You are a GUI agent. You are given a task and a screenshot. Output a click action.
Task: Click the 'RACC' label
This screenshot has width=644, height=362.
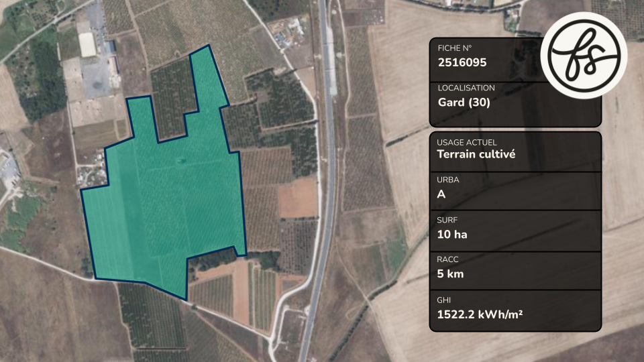[x=447, y=259]
